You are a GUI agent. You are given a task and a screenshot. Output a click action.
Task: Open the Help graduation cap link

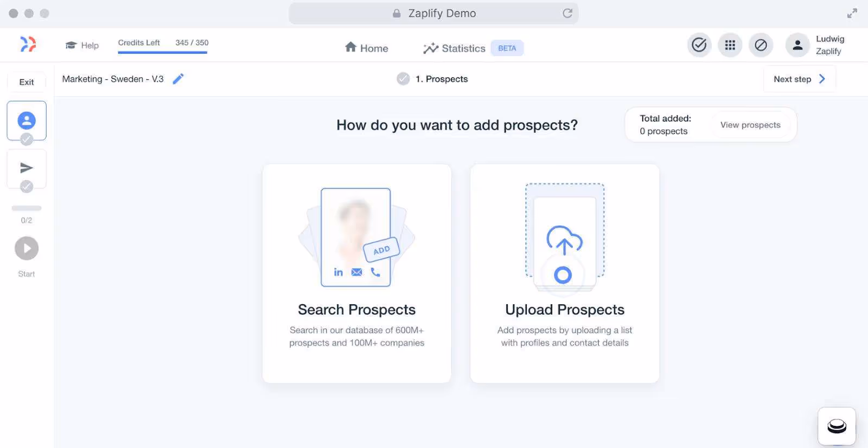pyautogui.click(x=82, y=46)
